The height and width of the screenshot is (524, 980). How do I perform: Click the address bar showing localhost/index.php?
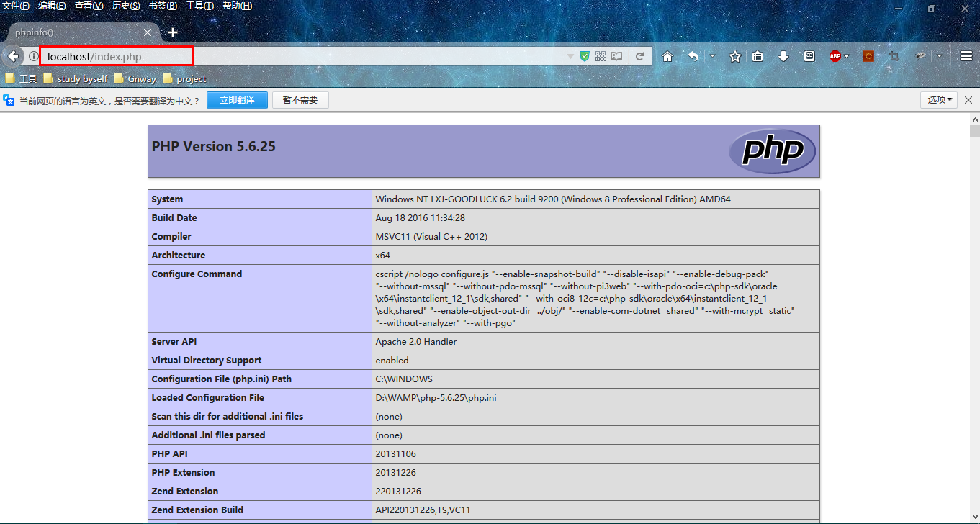pyautogui.click(x=115, y=55)
